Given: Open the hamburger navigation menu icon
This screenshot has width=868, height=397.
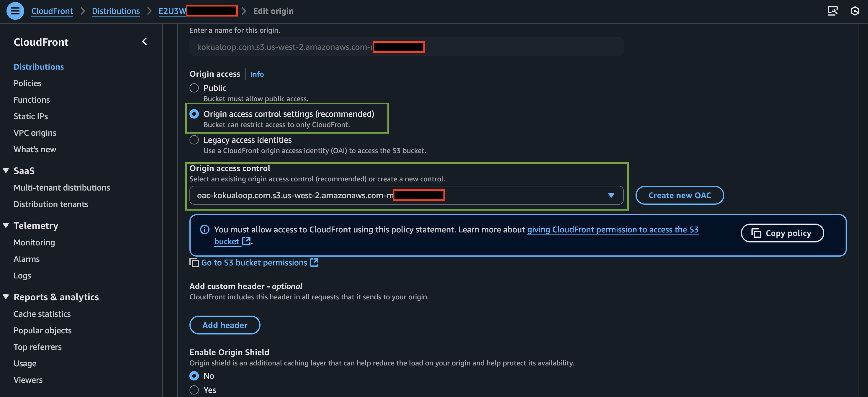Looking at the screenshot, I should tap(15, 11).
